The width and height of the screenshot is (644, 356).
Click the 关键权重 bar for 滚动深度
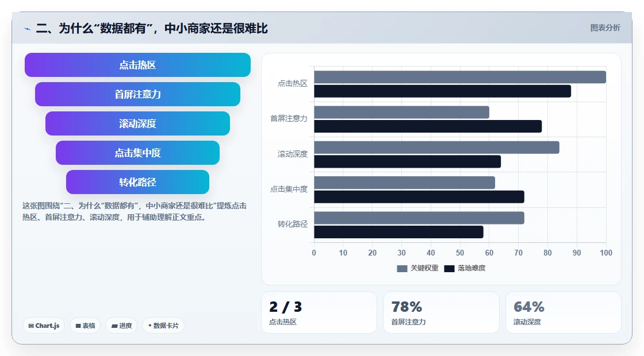click(x=436, y=148)
